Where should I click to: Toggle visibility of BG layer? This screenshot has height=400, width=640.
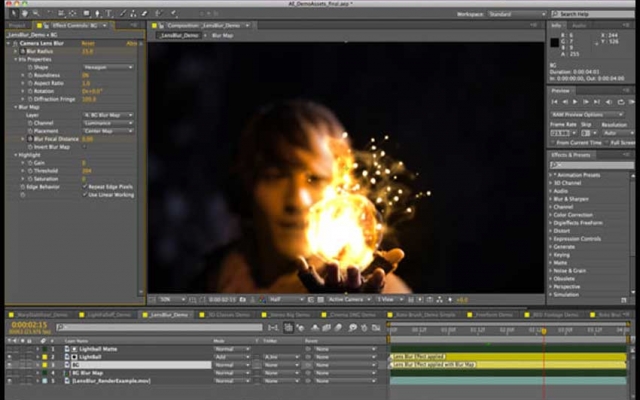point(9,365)
